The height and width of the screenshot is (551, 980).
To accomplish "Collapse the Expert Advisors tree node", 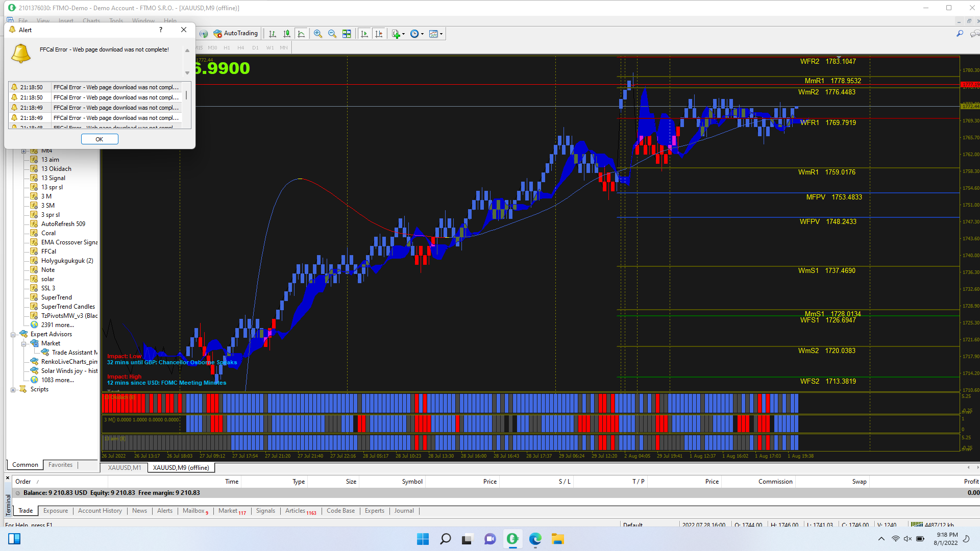I will 13,335.
